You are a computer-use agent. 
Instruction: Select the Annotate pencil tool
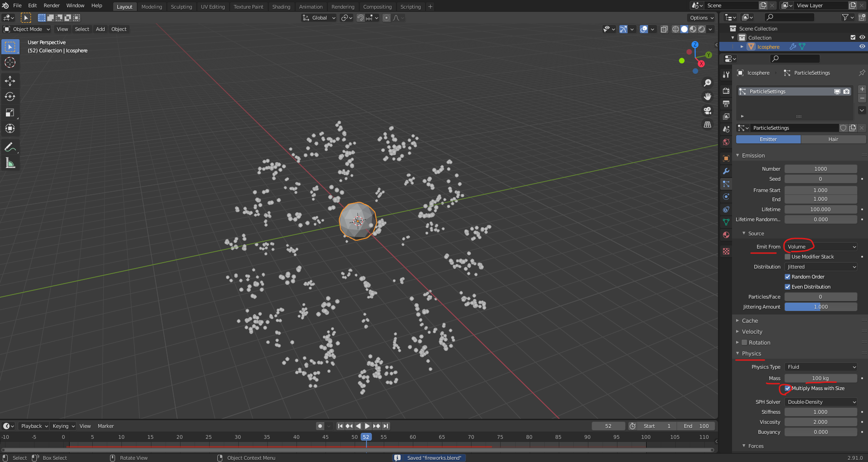tap(10, 147)
